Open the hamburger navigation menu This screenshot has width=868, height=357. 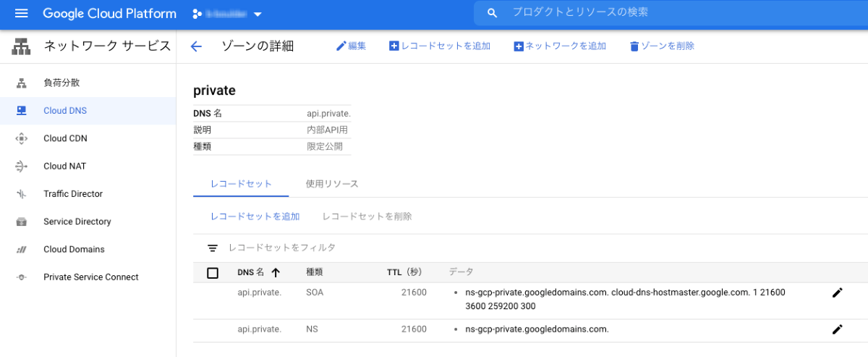pos(21,14)
